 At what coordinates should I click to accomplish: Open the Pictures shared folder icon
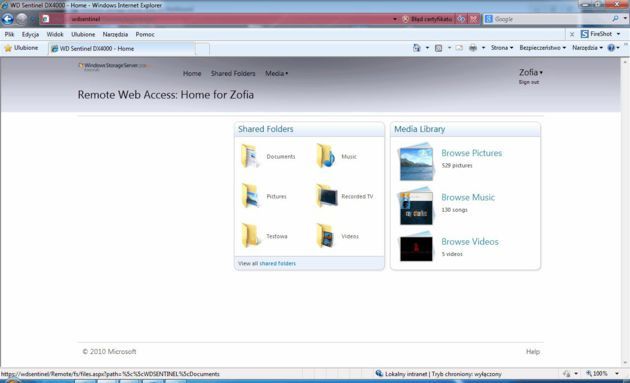(x=250, y=196)
